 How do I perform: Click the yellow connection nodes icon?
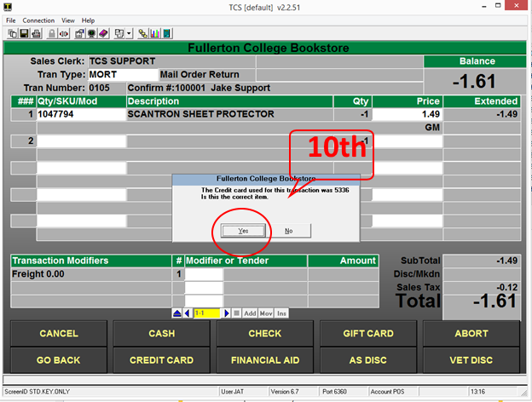pyautogui.click(x=143, y=33)
